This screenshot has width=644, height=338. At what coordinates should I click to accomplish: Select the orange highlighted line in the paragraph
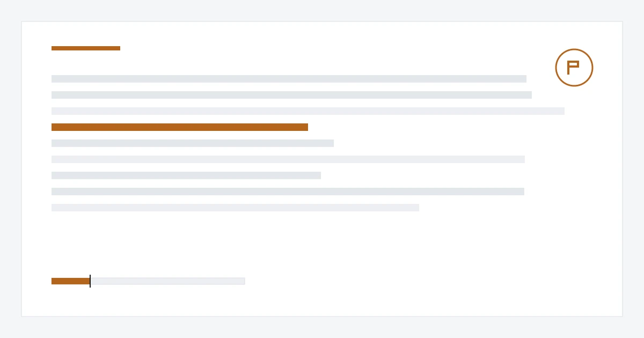tap(180, 127)
